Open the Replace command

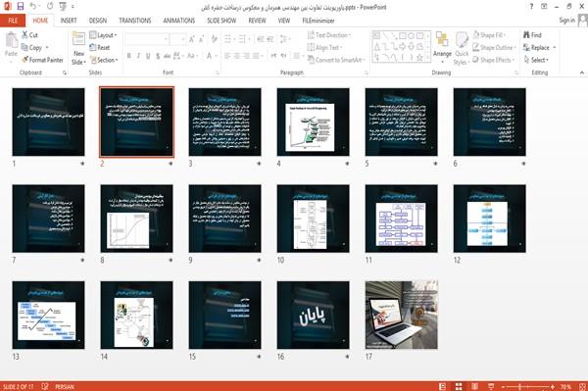pyautogui.click(x=539, y=47)
